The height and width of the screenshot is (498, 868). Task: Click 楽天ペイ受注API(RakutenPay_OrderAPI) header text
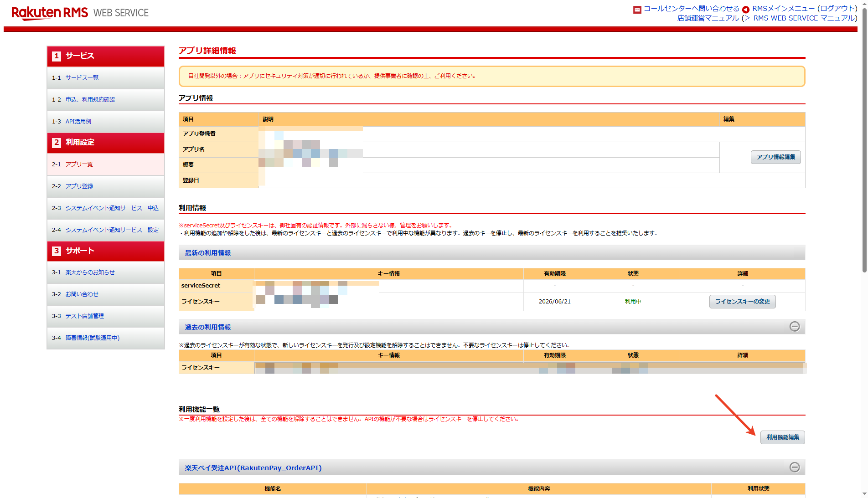253,468
